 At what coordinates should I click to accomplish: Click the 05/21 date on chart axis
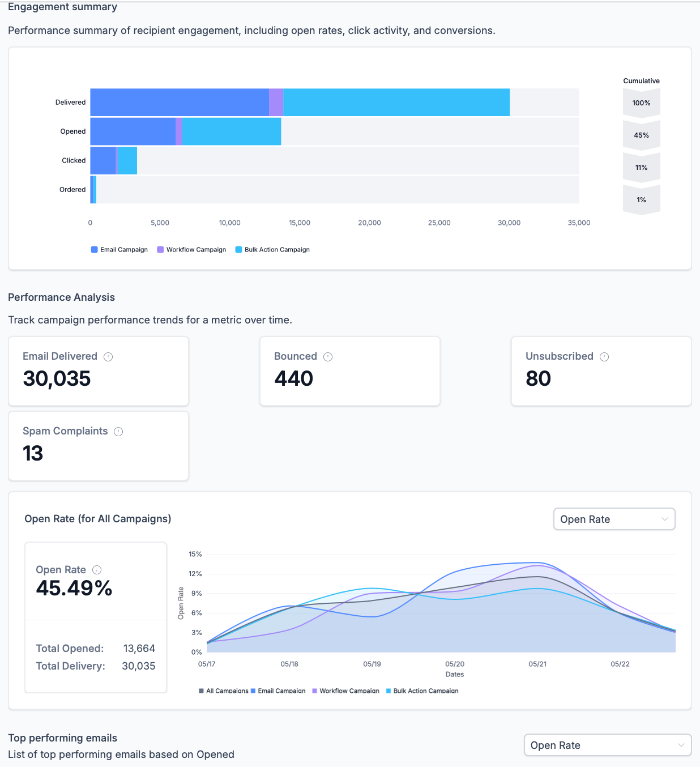pyautogui.click(x=537, y=664)
